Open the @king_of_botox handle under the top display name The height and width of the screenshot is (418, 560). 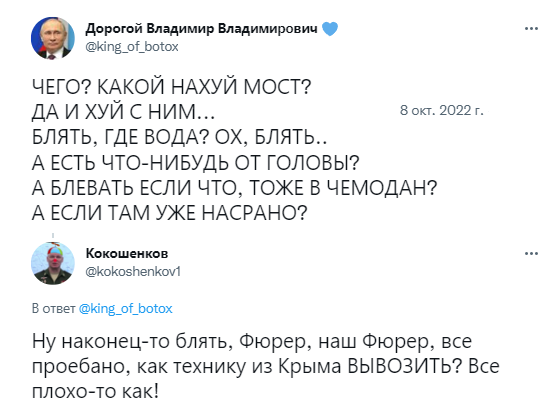(x=132, y=47)
